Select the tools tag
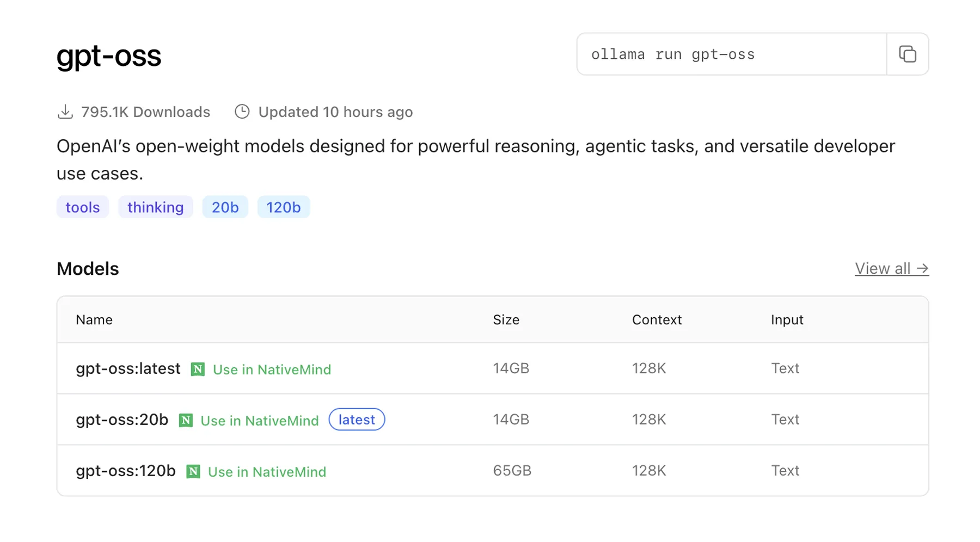This screenshot has width=980, height=542. 83,207
